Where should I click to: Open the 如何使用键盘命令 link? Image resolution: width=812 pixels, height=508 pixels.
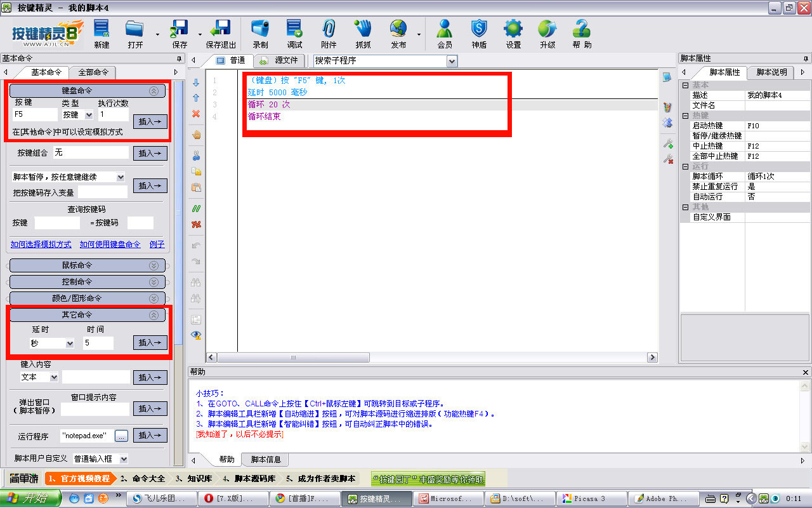(x=110, y=244)
